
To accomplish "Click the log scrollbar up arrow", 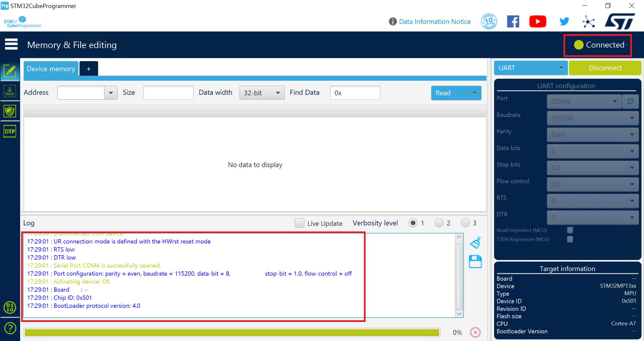I will point(459,237).
